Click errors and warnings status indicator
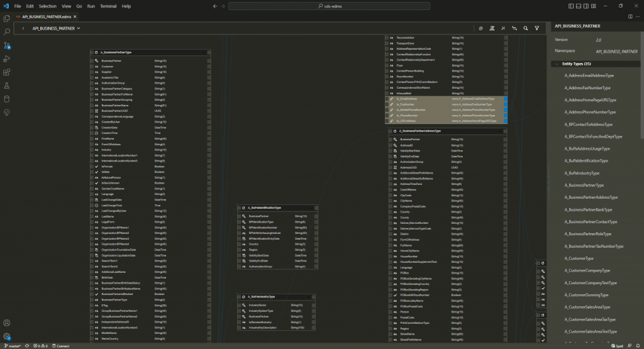Viewport: 644px width, 349px height. coord(41,346)
